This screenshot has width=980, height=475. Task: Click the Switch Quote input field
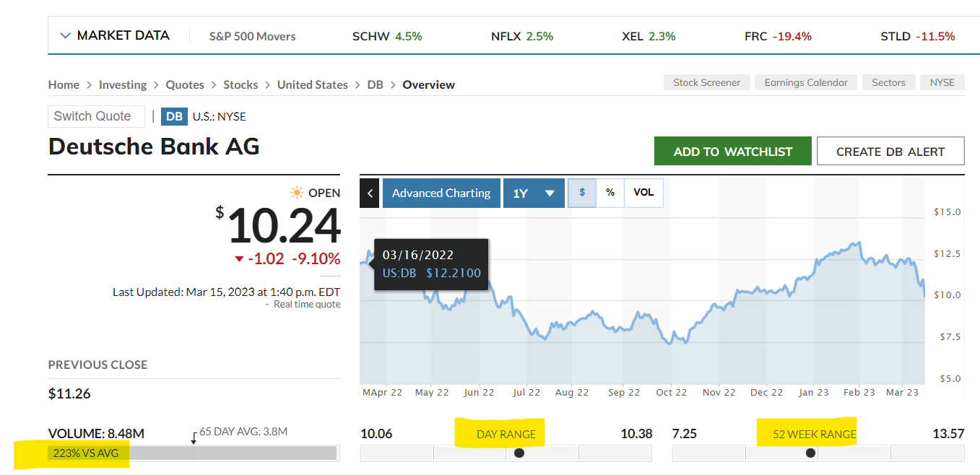tap(97, 116)
